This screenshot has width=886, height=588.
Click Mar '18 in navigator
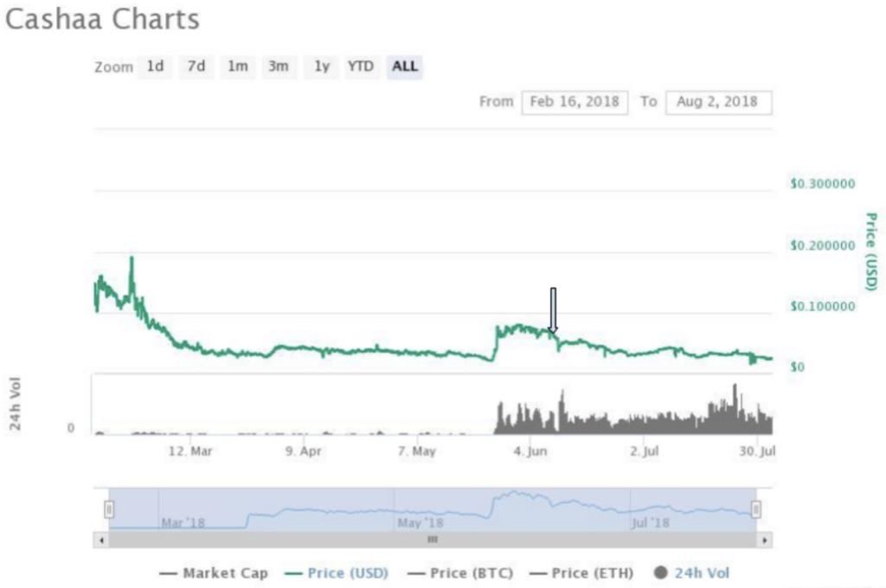pos(183,523)
